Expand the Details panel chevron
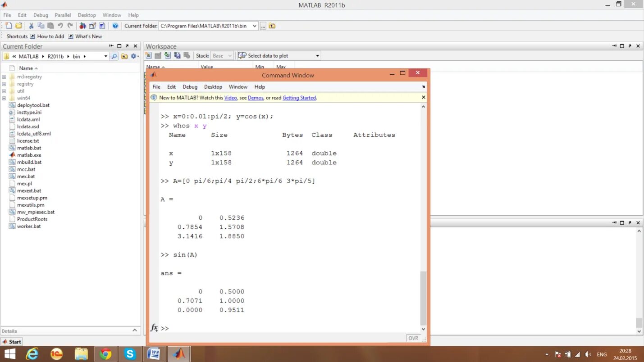The image size is (644, 362). click(x=134, y=330)
